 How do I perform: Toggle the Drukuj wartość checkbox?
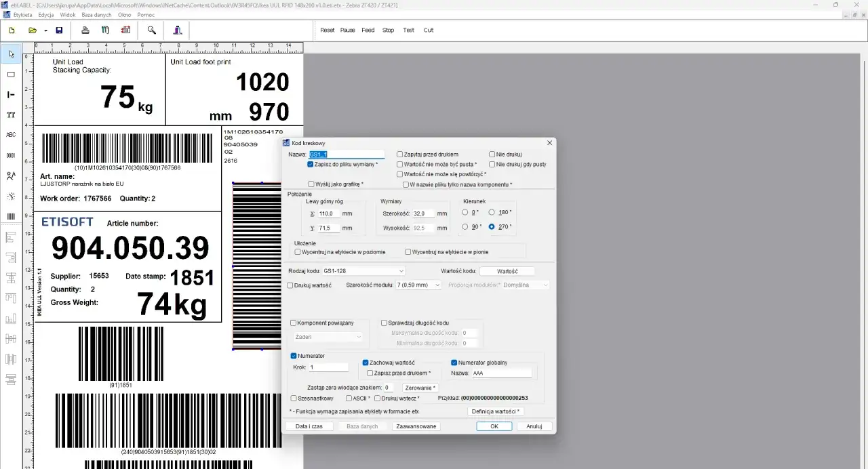pos(291,285)
